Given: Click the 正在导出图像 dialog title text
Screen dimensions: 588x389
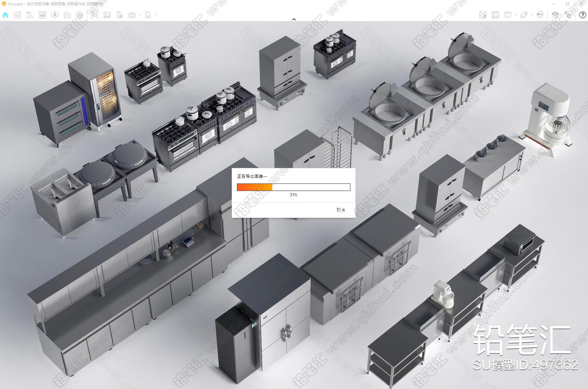Looking at the screenshot, I should click(252, 176).
